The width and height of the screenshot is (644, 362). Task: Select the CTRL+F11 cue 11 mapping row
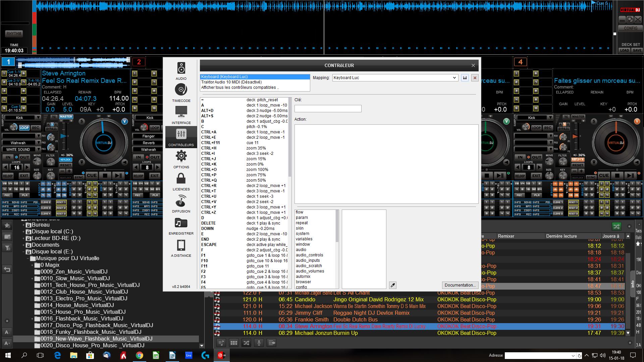pyautogui.click(x=244, y=143)
